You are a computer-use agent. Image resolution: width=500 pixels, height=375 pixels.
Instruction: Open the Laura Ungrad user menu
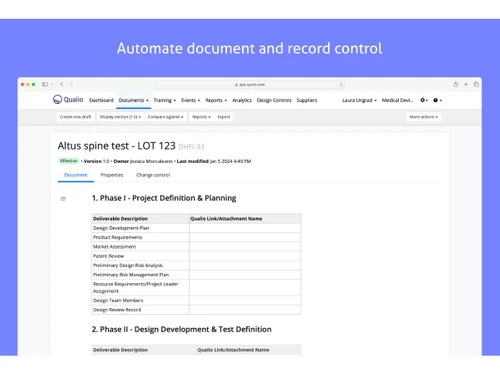[359, 100]
